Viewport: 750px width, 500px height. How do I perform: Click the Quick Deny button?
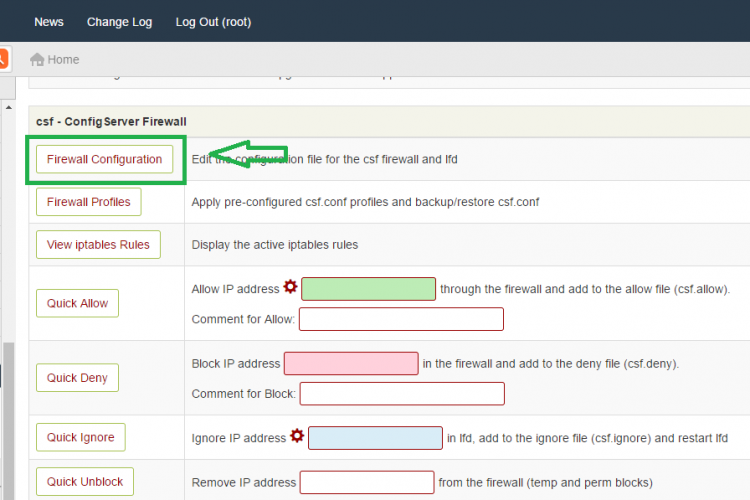[x=77, y=378]
